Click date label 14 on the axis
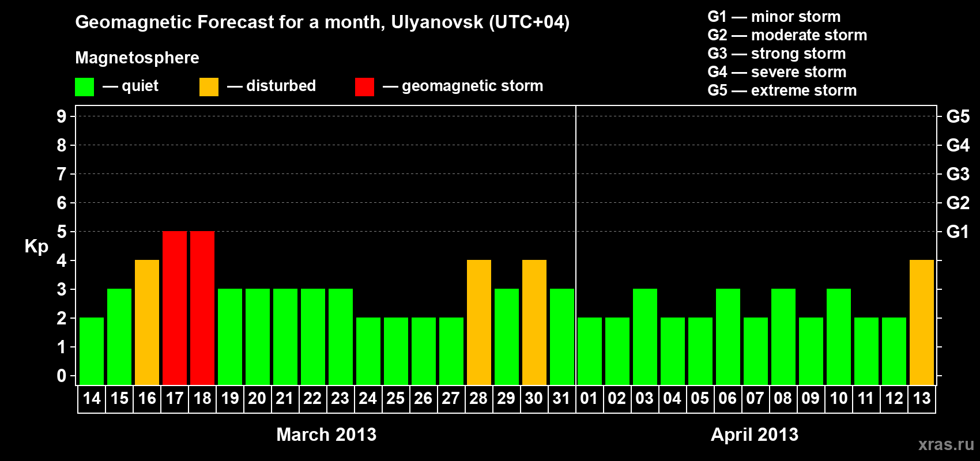This screenshot has height=461, width=980. [x=92, y=398]
